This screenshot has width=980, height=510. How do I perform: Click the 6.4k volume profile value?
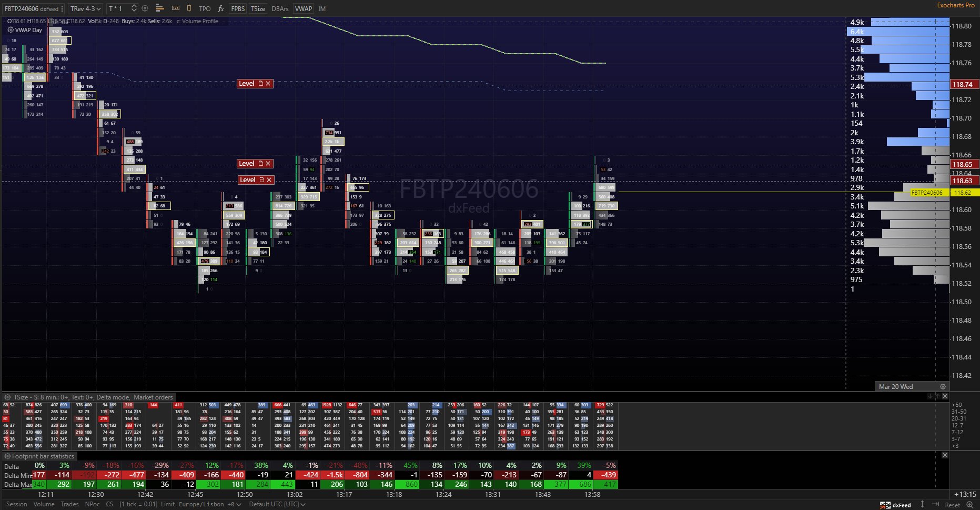pos(857,32)
